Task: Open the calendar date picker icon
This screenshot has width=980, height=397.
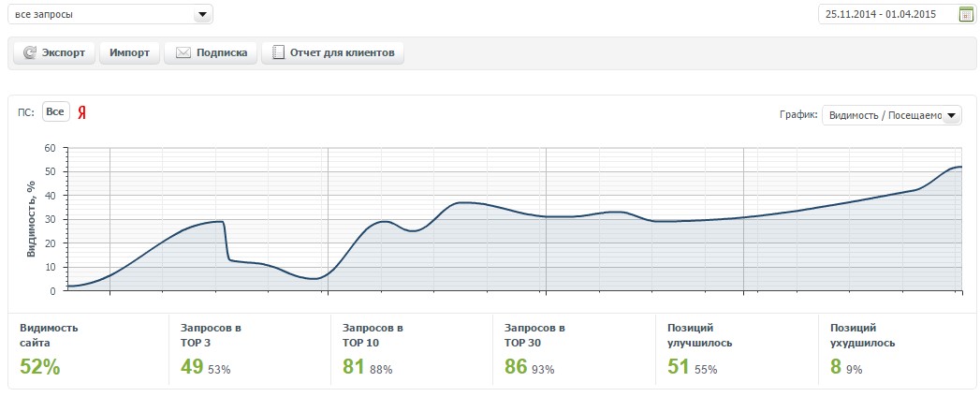Action: pos(966,14)
